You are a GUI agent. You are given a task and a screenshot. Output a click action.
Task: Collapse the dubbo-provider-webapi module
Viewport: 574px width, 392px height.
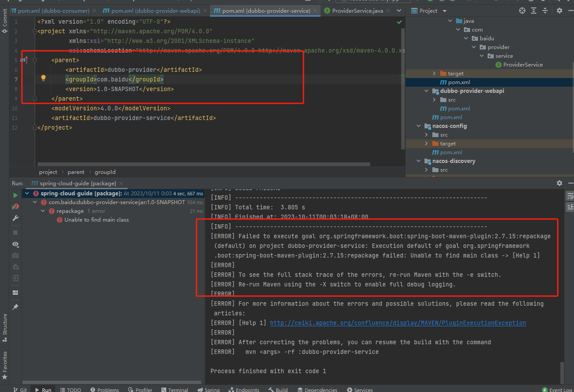click(x=426, y=91)
